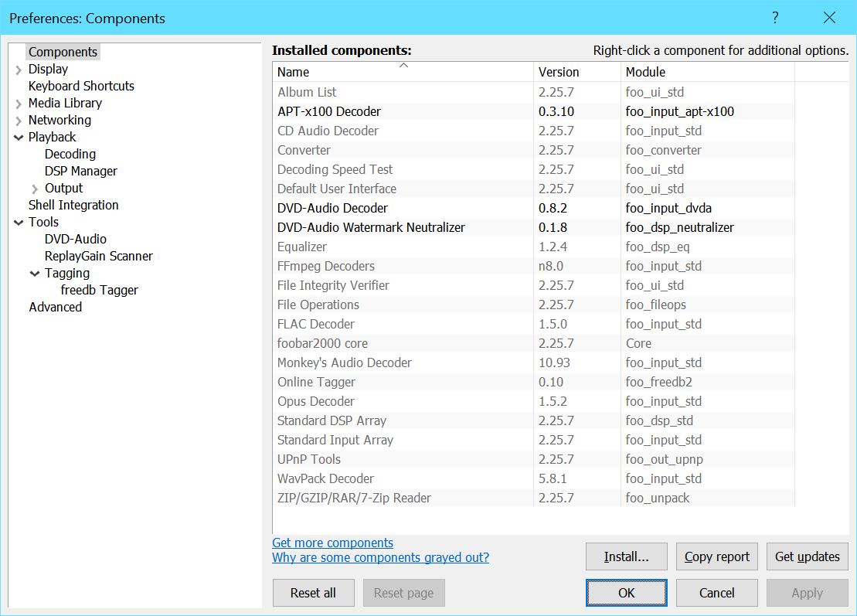This screenshot has height=616, width=857.
Task: Sort components by Name column header
Action: 402,72
